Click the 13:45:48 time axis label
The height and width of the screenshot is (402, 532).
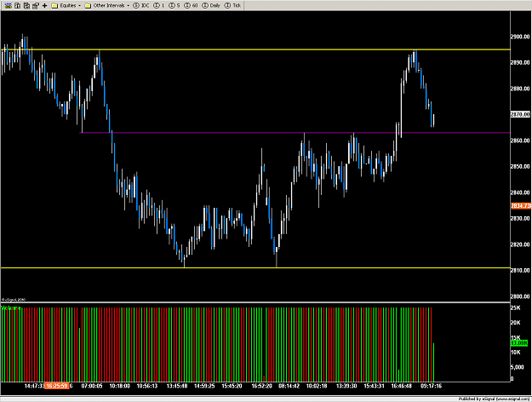(177, 386)
